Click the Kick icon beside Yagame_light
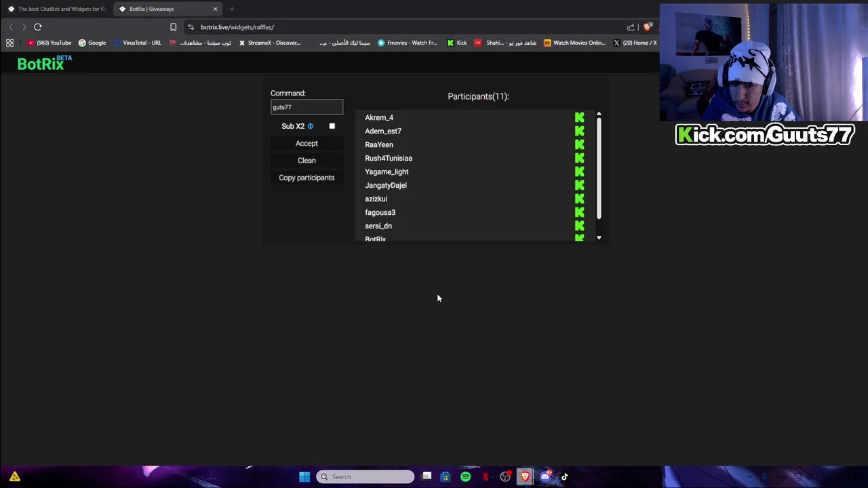The width and height of the screenshot is (868, 488). pos(579,171)
